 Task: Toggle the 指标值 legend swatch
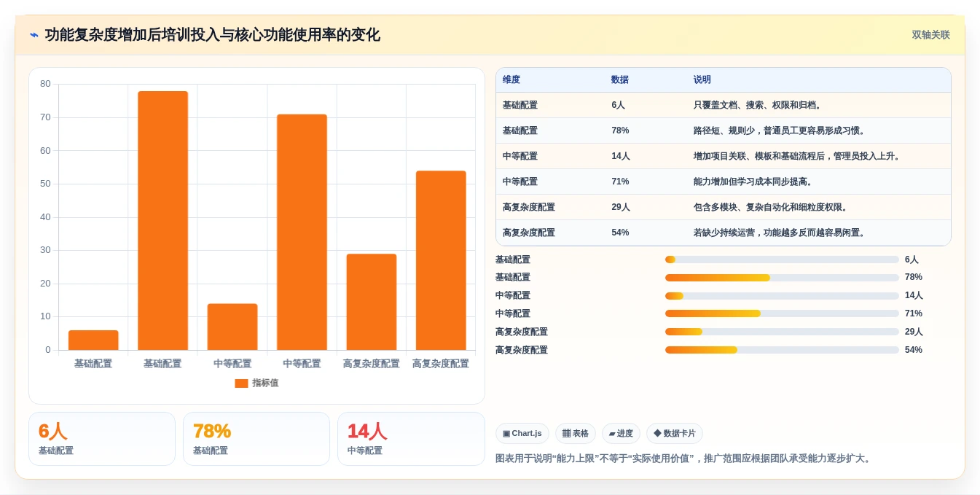[x=241, y=383]
